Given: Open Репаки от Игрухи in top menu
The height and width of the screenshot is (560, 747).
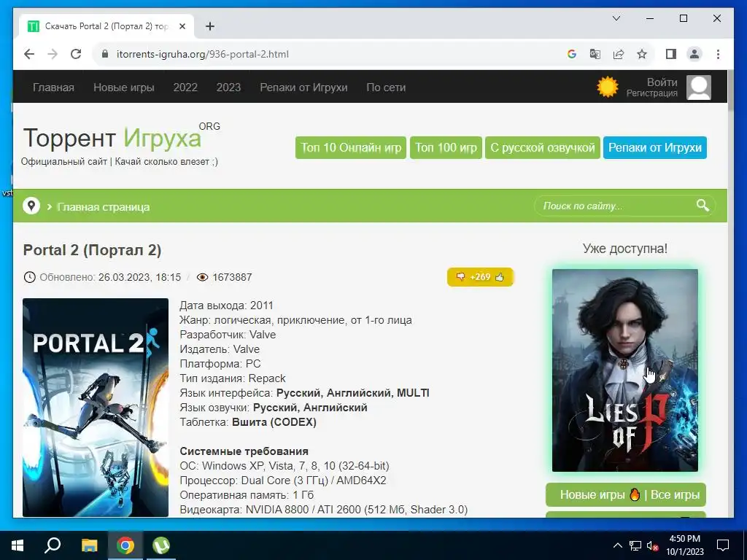Looking at the screenshot, I should 303,87.
